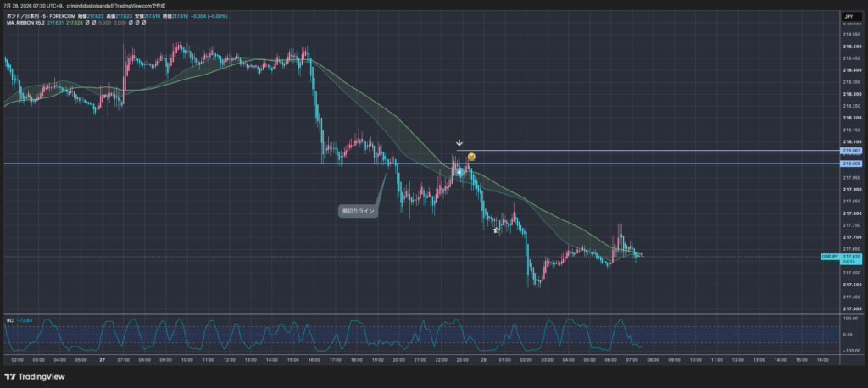Click the 17:00 time axis label
The height and width of the screenshot is (388, 868).
[336, 360]
